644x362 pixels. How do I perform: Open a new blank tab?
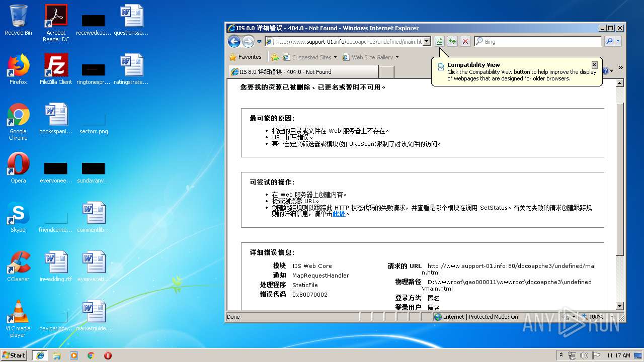pyautogui.click(x=386, y=72)
